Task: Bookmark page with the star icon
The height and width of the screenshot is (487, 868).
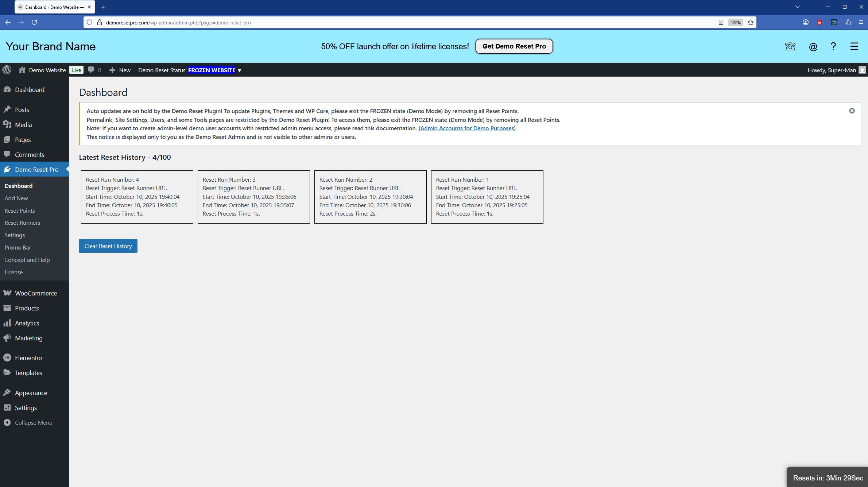Action: pos(751,23)
